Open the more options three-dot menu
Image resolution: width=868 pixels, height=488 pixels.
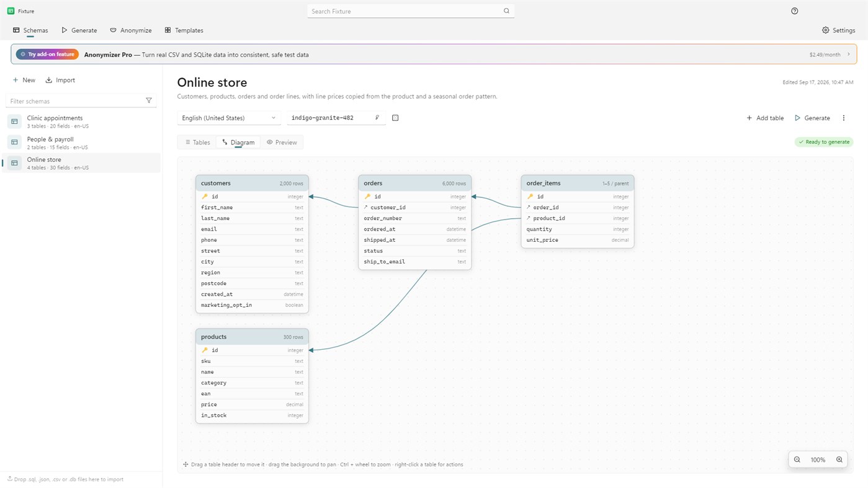point(844,118)
